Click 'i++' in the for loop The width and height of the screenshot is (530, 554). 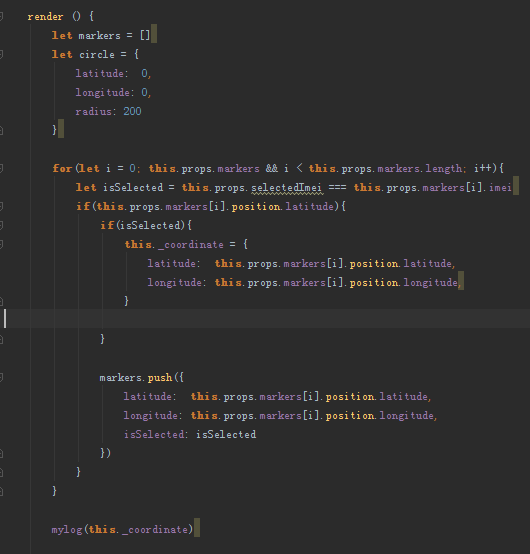[483, 168]
